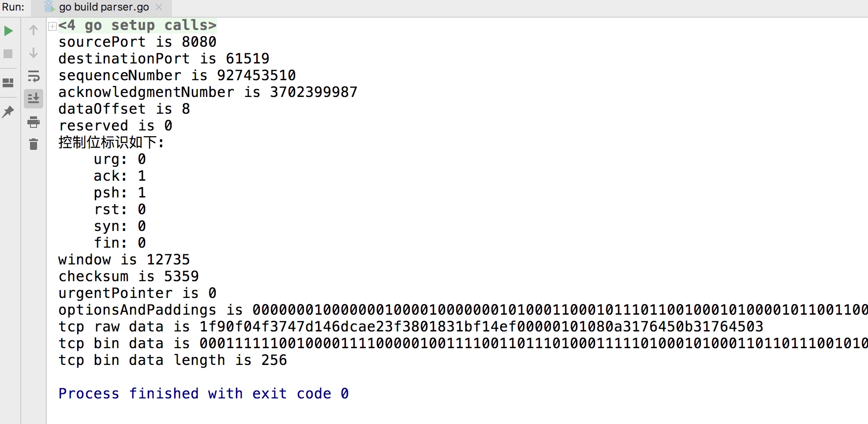Click the sourcePort is 8080 line
This screenshot has width=868, height=424.
click(137, 42)
